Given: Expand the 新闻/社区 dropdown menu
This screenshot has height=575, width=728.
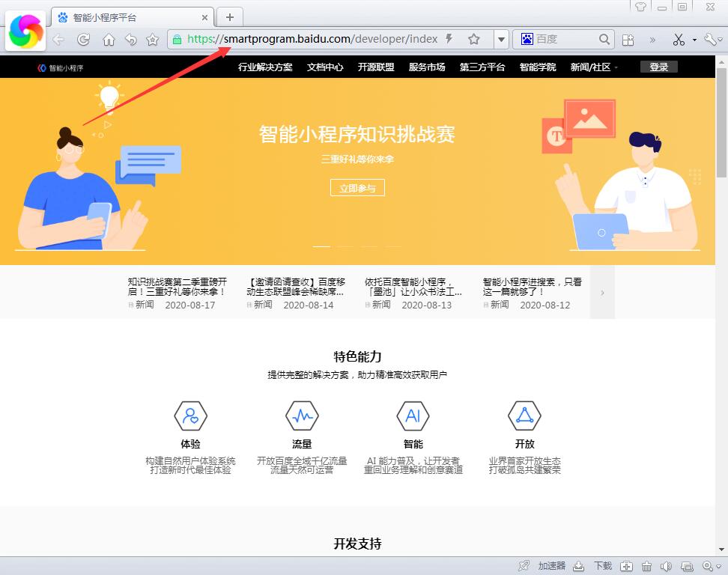Looking at the screenshot, I should [594, 67].
